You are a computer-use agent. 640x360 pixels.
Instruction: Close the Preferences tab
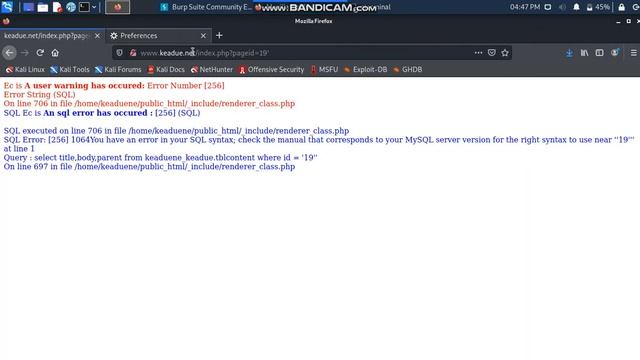203,36
